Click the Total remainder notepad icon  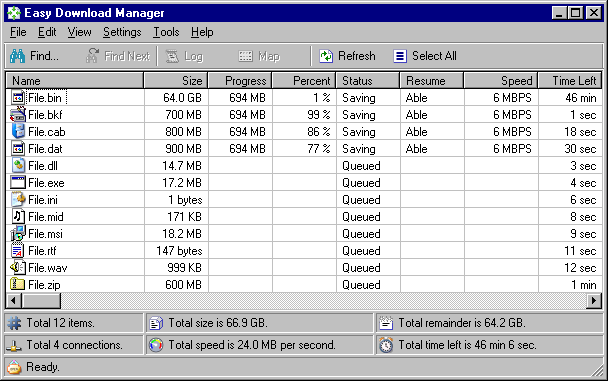coord(386,323)
